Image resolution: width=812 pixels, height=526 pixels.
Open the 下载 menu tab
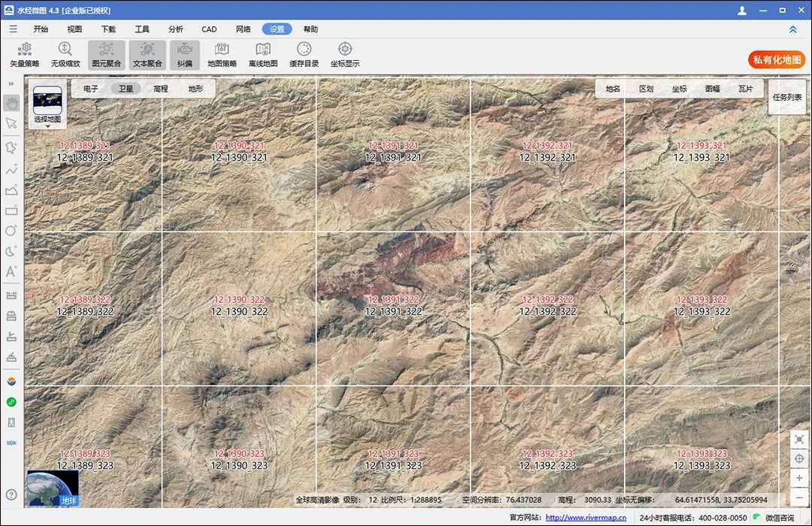pos(108,29)
